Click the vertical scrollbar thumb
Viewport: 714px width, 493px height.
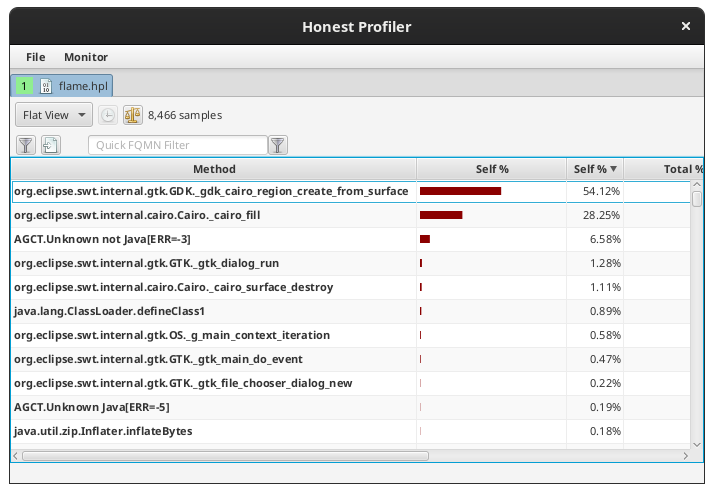coord(697,199)
